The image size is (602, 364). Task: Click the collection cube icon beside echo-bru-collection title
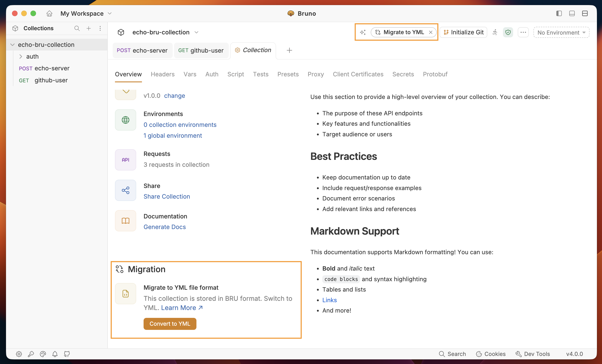pos(121,32)
